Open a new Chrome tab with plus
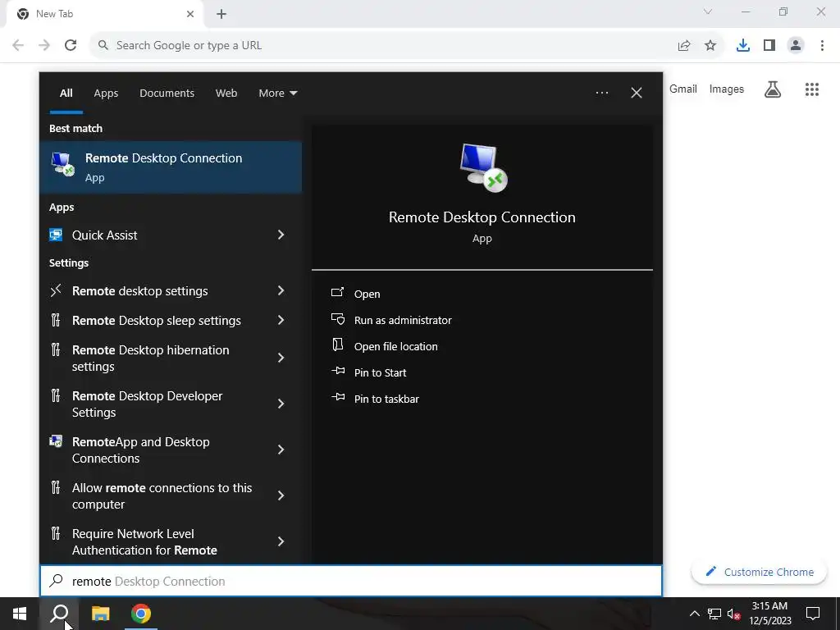The height and width of the screenshot is (630, 840). [221, 14]
